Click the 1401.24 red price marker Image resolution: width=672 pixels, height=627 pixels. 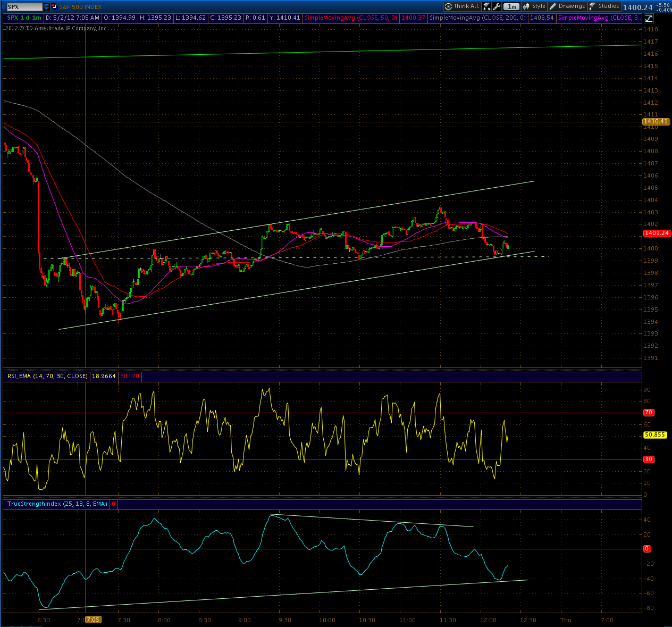coord(657,233)
